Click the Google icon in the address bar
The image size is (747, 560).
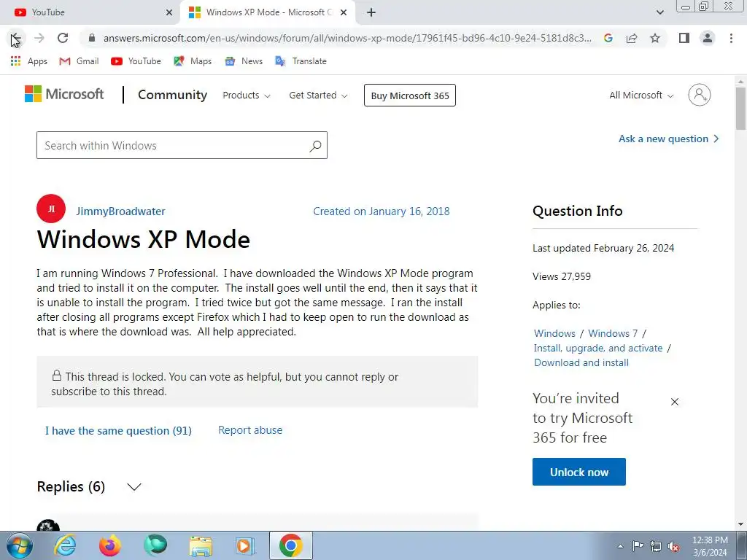(608, 38)
